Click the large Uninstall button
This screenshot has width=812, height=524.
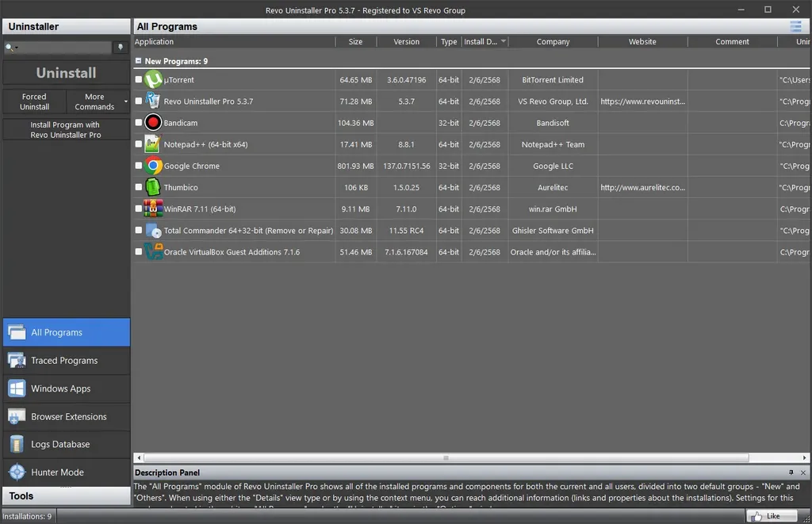pos(67,72)
